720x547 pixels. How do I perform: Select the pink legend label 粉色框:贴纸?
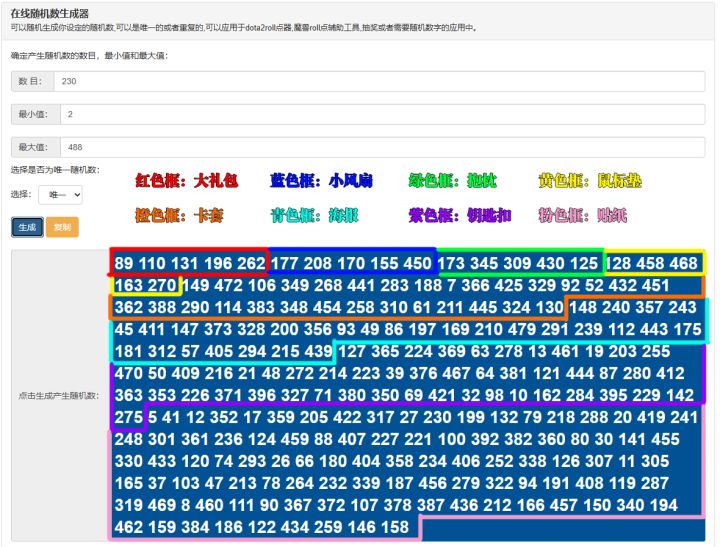(583, 215)
